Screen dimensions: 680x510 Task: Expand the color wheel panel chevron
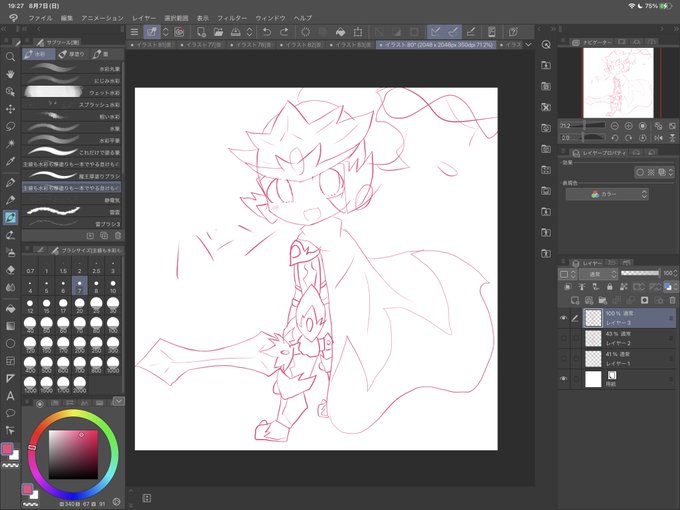pyautogui.click(x=118, y=401)
